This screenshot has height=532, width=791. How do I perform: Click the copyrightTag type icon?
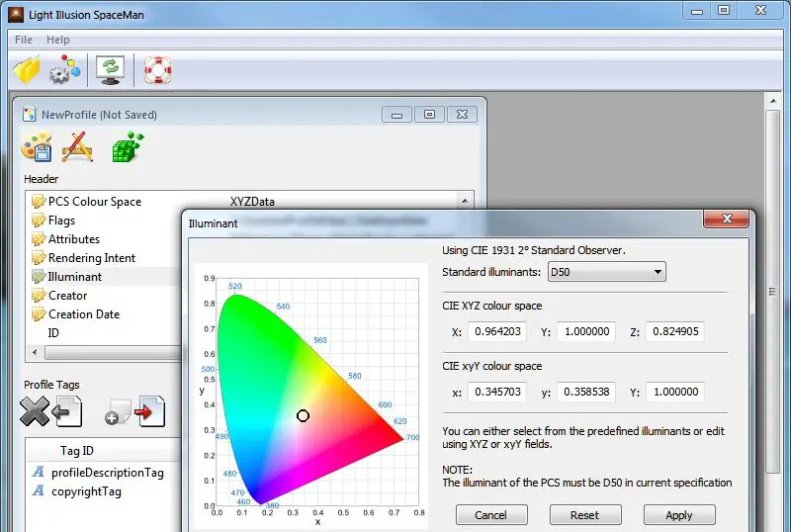click(39, 490)
